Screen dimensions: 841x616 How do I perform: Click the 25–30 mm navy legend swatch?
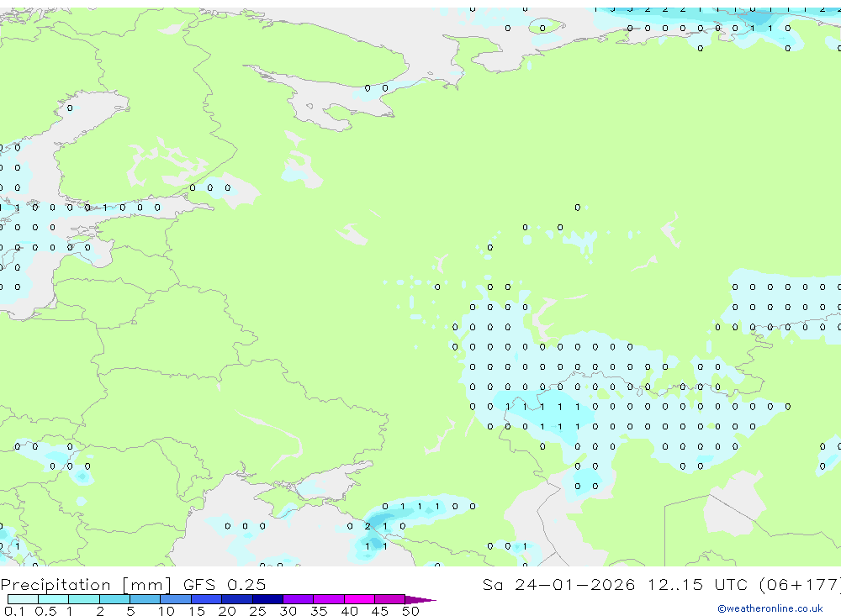click(x=267, y=599)
